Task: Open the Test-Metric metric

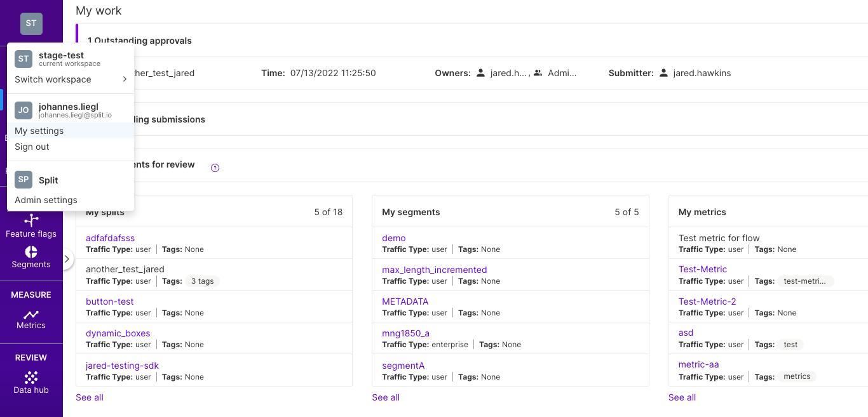Action: coord(703,269)
